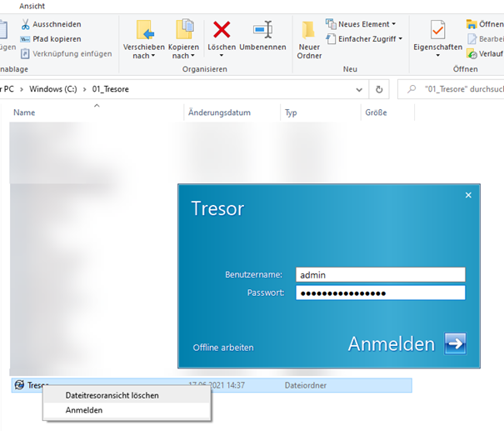The image size is (504, 431).
Task: Expand the Einfacher Zugriff dropdown
Action: point(400,38)
